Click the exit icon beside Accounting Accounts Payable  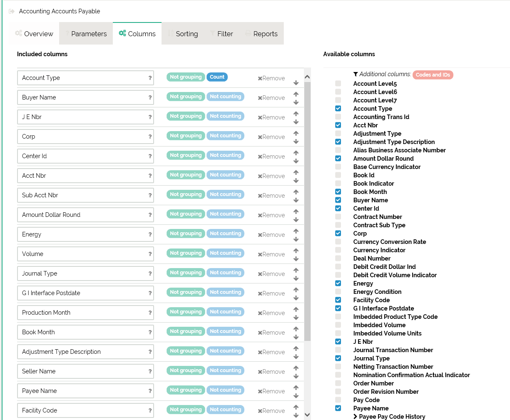click(x=12, y=11)
